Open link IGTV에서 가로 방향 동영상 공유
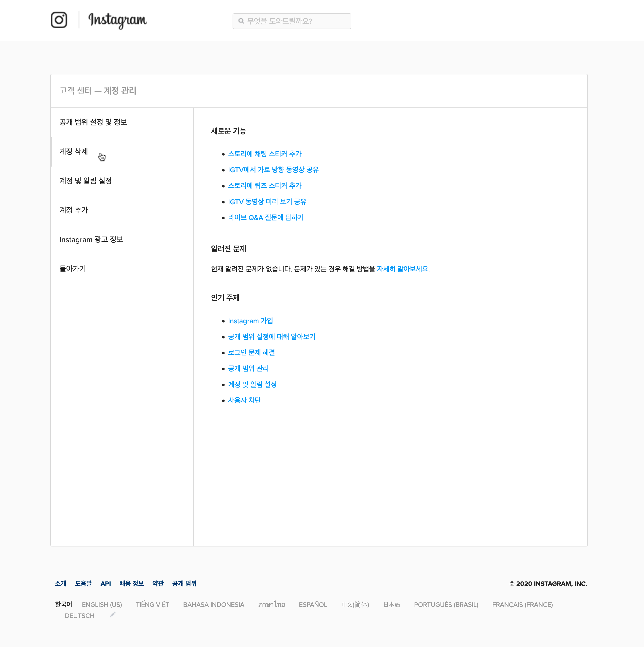The height and width of the screenshot is (647, 644). point(273,170)
